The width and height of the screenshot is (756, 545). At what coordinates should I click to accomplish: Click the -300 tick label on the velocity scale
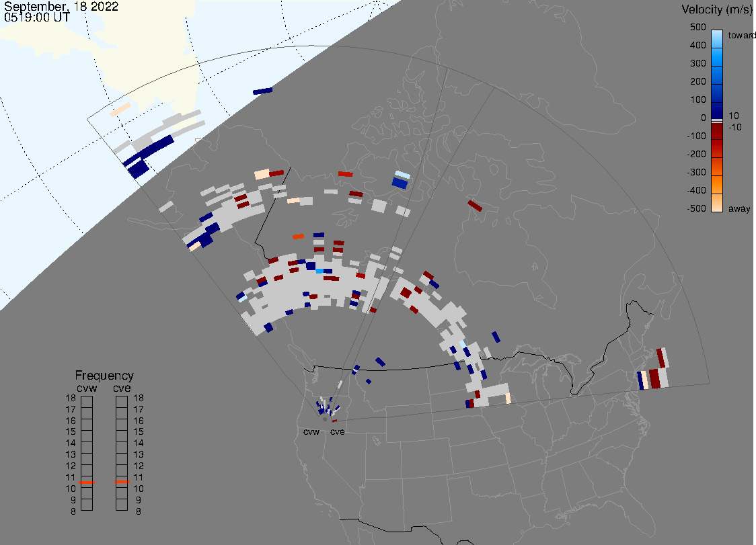pos(696,173)
